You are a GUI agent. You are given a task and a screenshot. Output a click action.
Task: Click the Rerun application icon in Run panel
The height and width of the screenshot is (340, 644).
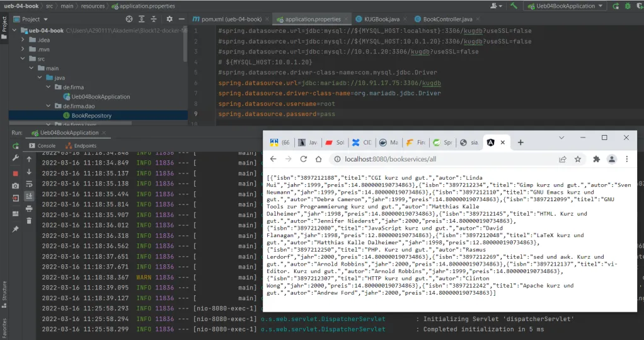(x=16, y=146)
